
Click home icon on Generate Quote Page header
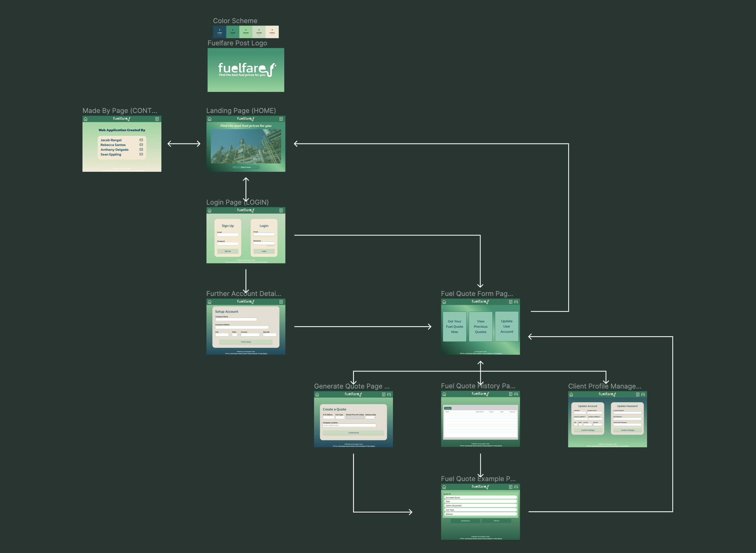point(317,395)
